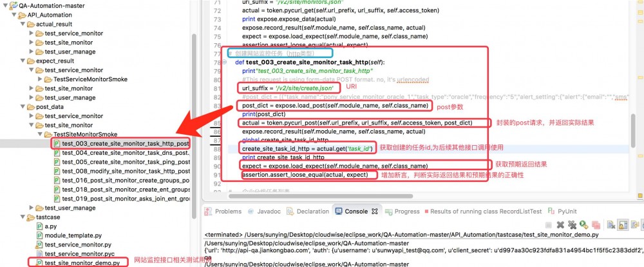Switch to the Javadoc tab
The height and width of the screenshot is (267, 644).
pos(269,211)
